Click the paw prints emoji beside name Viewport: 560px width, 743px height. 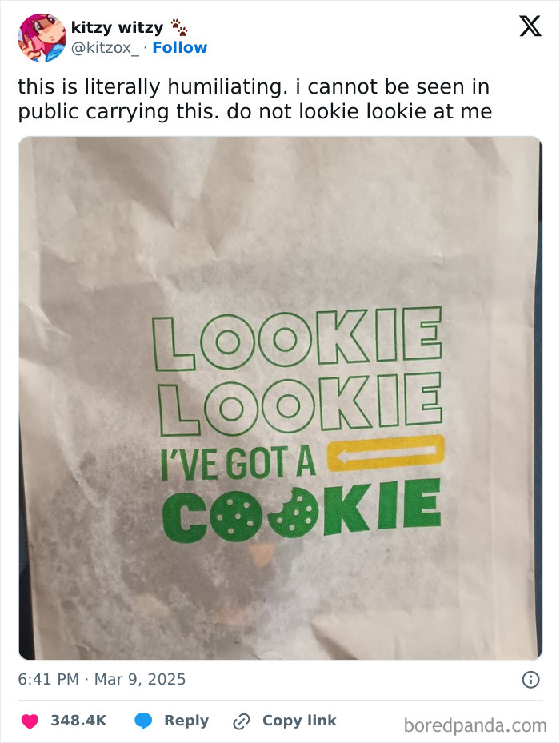[x=179, y=27]
